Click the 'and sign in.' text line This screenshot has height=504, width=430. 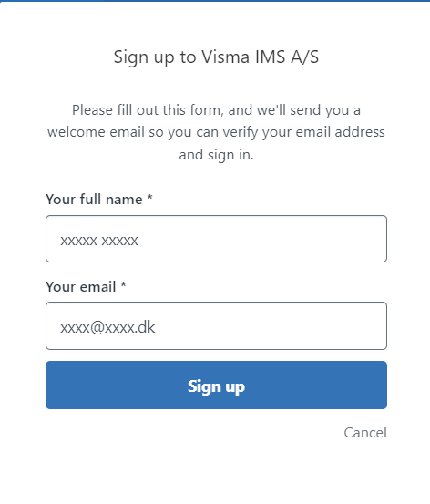(x=216, y=155)
